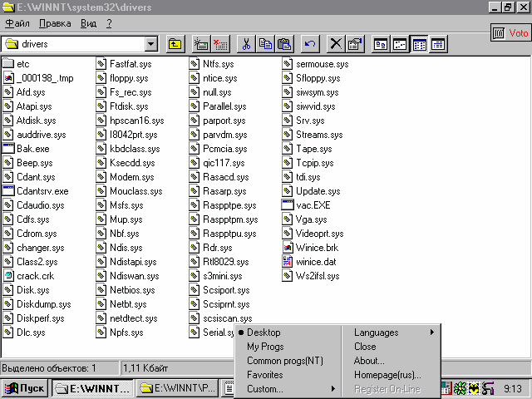Open the Файл menu
Viewport: 532px width, 399px height.
pos(17,23)
